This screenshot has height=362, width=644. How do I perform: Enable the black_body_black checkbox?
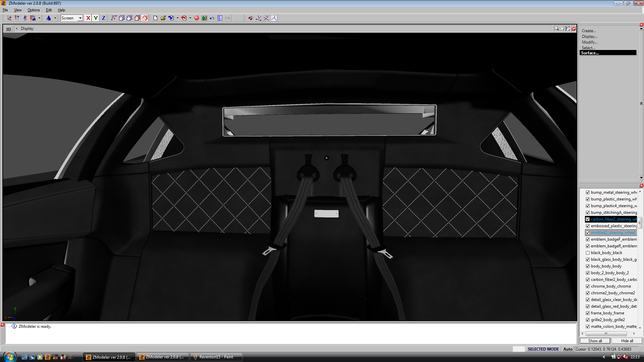tap(588, 253)
